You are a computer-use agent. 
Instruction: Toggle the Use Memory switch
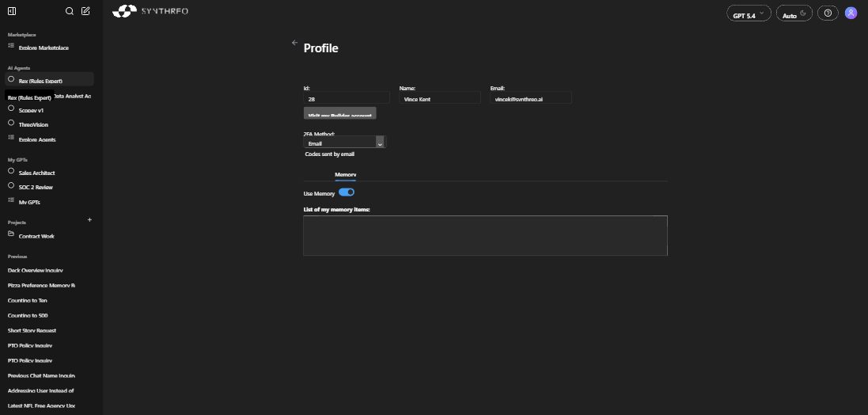tap(347, 192)
